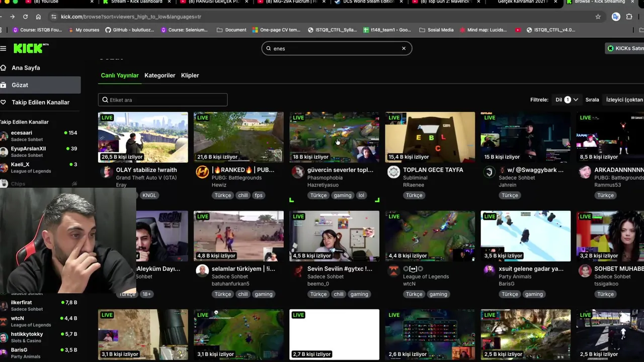
Task: Select Gözat in the sidebar
Action: click(x=40, y=85)
